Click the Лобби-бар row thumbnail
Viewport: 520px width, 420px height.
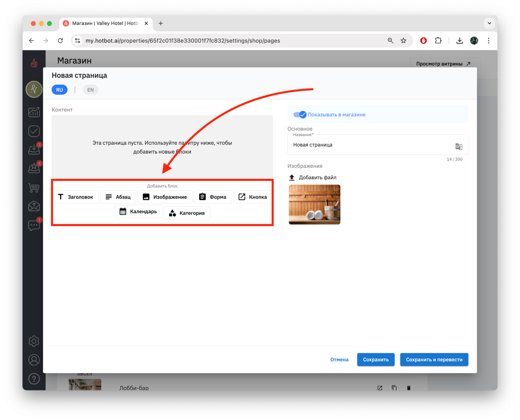(85, 384)
